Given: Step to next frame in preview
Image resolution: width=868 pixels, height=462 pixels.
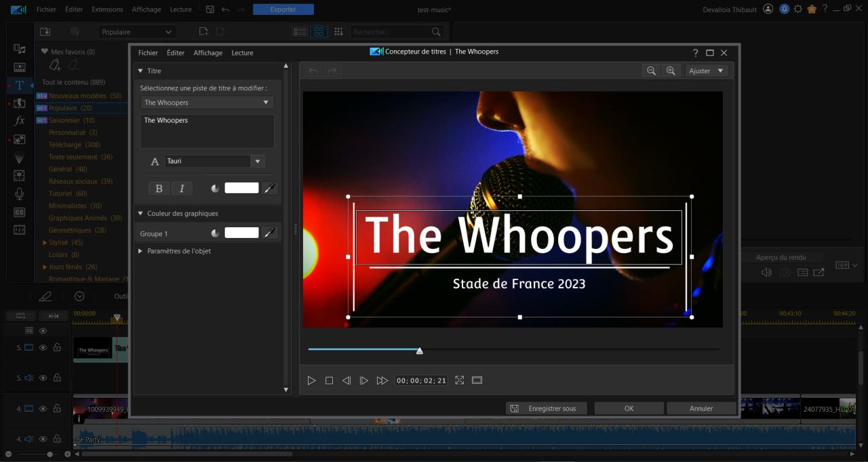Looking at the screenshot, I should coord(363,381).
